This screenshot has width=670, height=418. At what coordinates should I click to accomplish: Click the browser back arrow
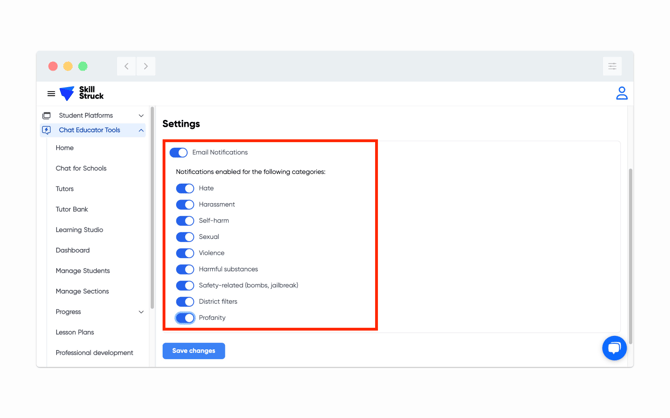(127, 66)
